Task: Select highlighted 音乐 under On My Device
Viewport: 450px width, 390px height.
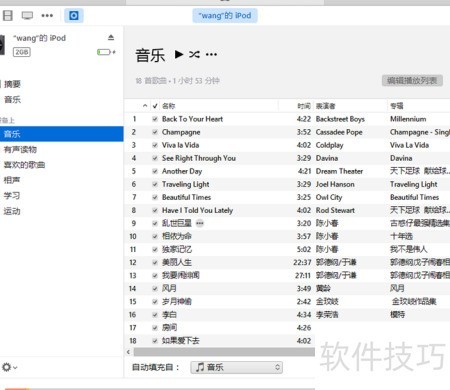Action: [62, 134]
